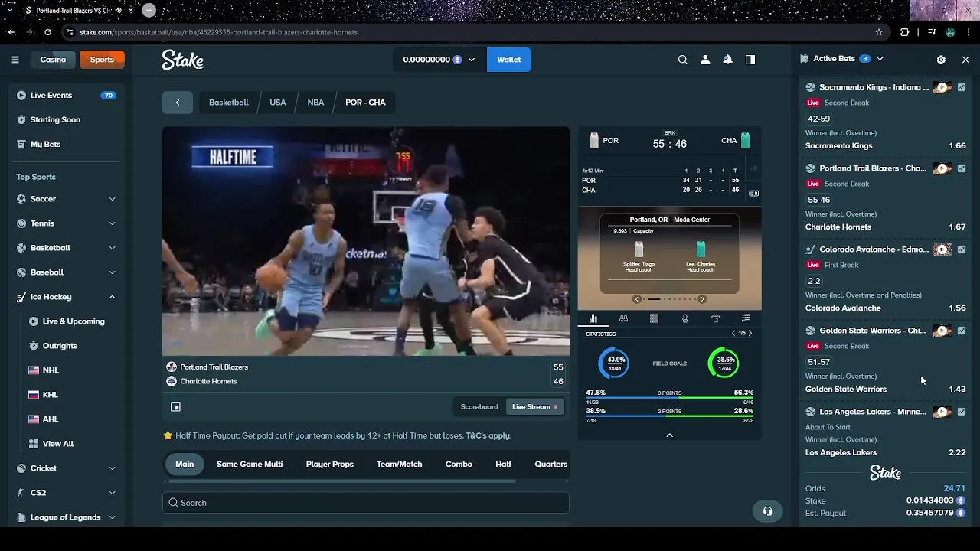The image size is (980, 551).
Task: Watch the Sacramento Kings stream thumbnail
Action: [942, 87]
